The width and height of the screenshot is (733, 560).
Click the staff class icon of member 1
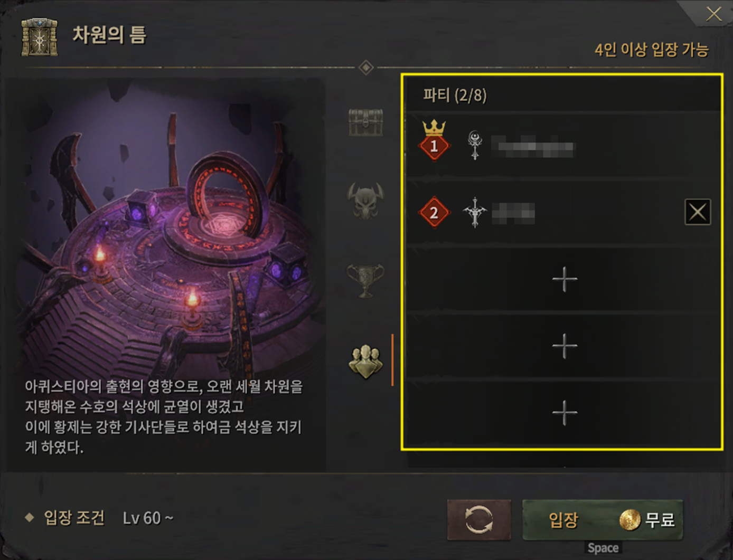[x=475, y=145]
